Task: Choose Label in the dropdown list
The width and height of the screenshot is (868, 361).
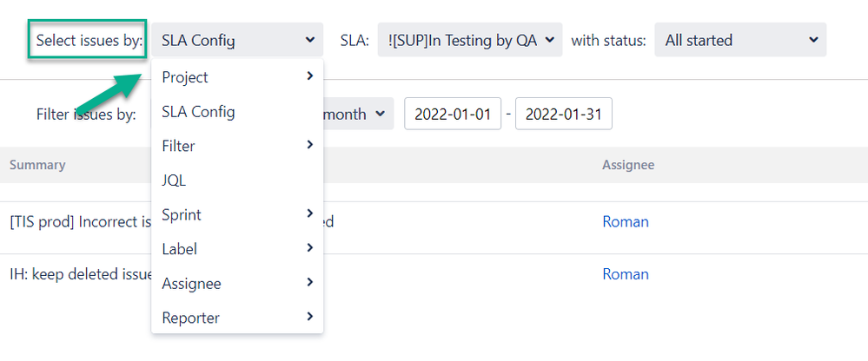Action: (x=180, y=249)
